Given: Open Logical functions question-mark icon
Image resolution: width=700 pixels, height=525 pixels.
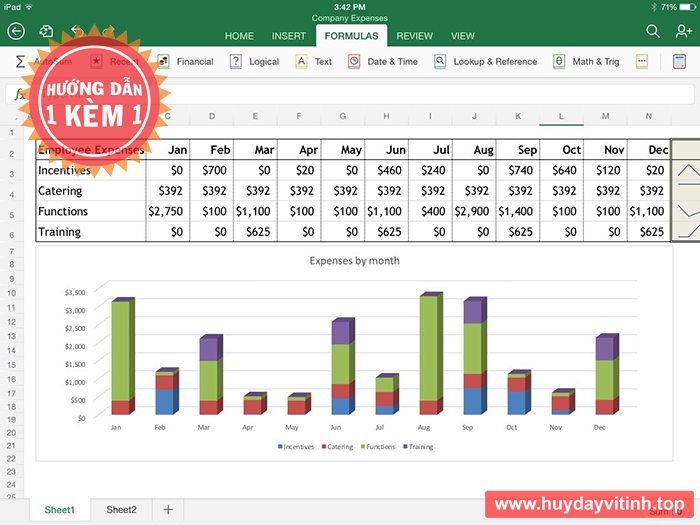Looking at the screenshot, I should coord(236,61).
